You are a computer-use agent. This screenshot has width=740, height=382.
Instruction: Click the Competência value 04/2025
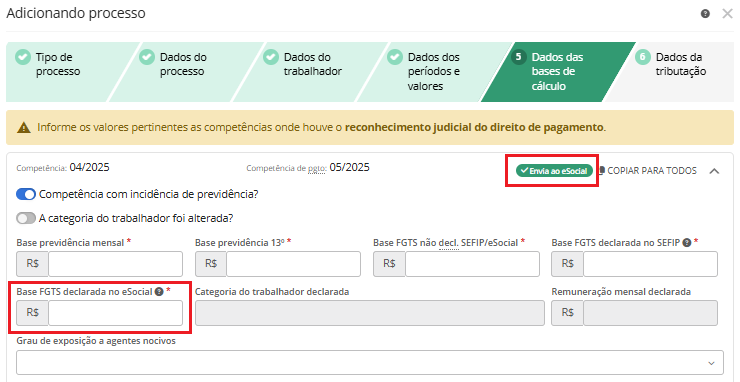89,167
